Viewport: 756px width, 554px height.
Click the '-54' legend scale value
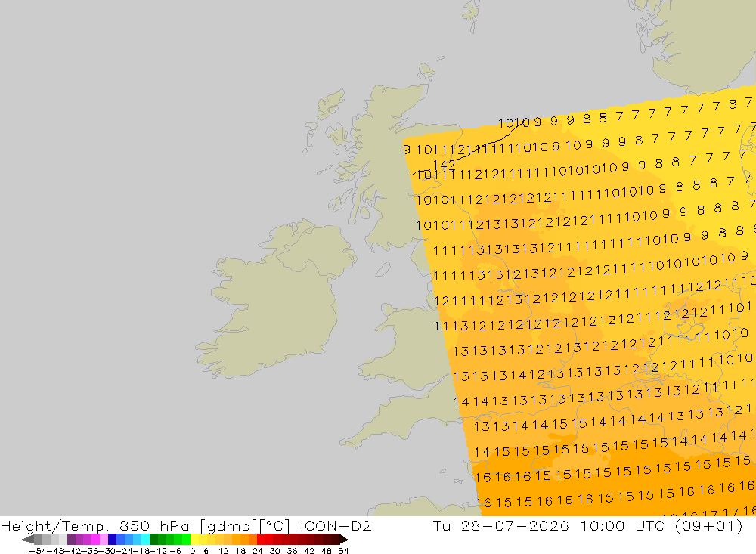point(39,551)
